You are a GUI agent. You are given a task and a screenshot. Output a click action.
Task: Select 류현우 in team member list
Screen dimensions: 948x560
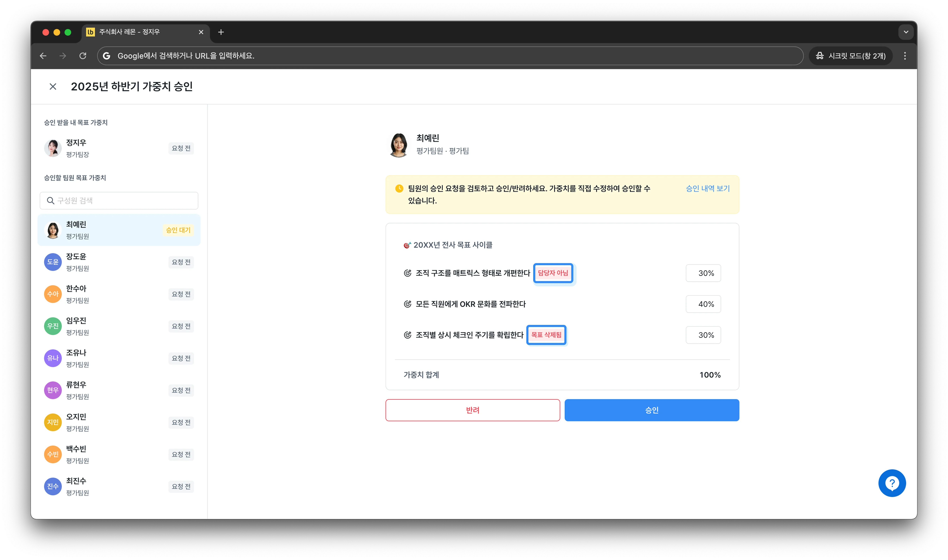tap(119, 390)
